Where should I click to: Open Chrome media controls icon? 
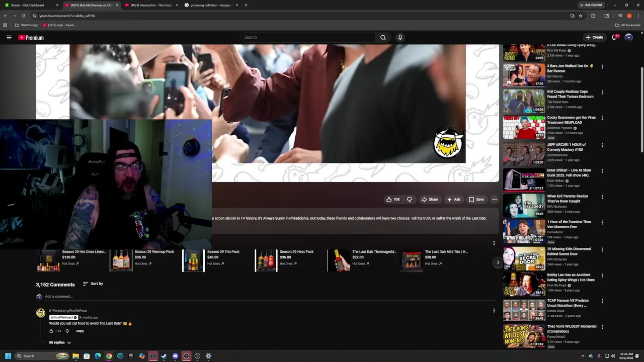point(620,16)
